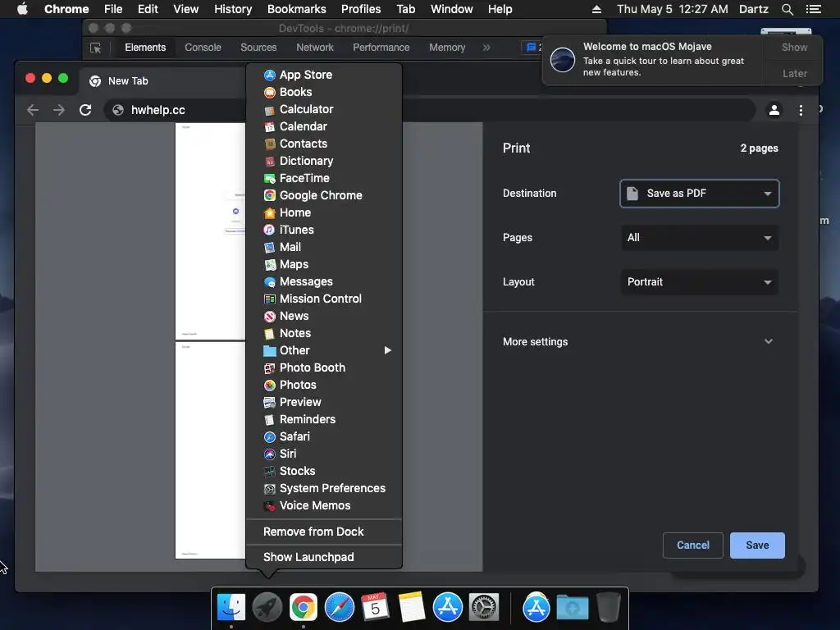Viewport: 840px width, 630px height.
Task: Click Later on the Mojave notification
Action: tap(794, 73)
